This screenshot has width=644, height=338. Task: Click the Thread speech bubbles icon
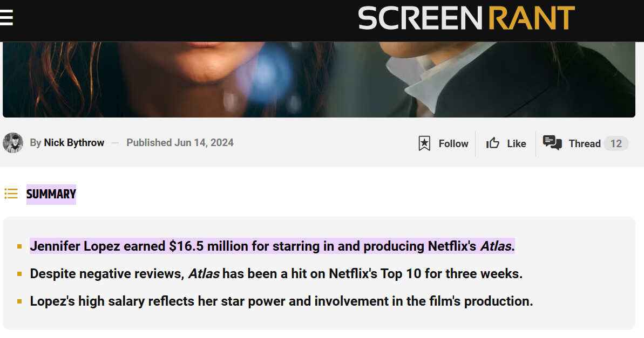pyautogui.click(x=552, y=143)
